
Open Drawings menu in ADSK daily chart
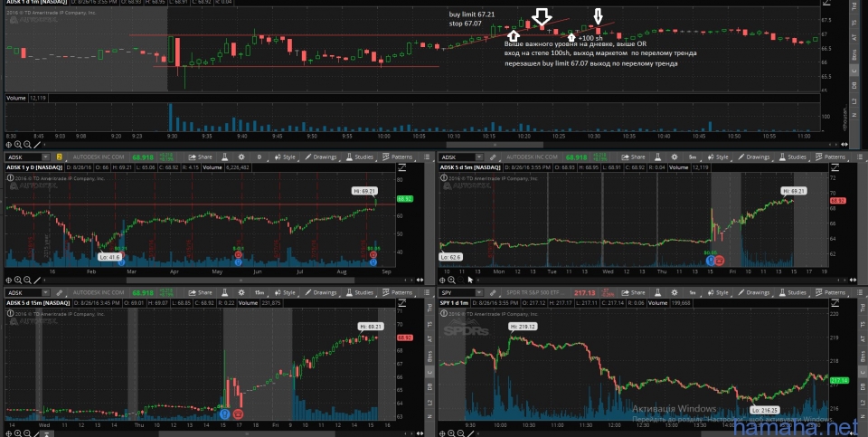(x=320, y=157)
